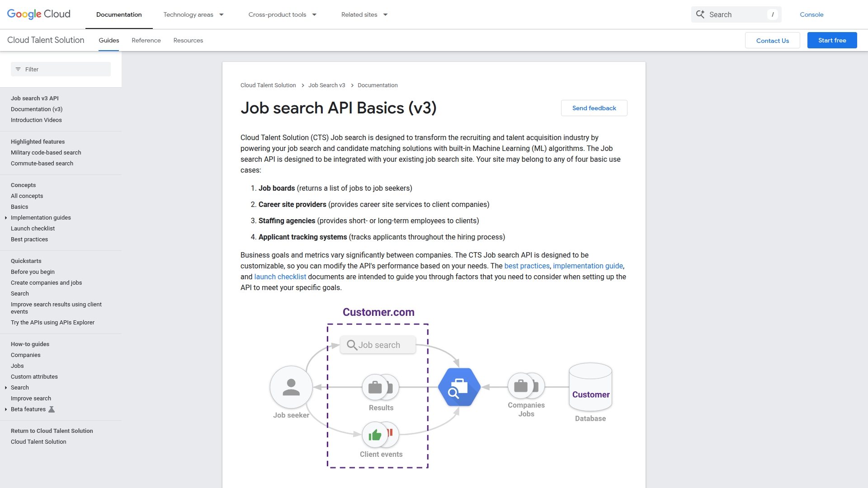Screen dimensions: 868x488
Task: Open Documentation (v3) in sidebar
Action: (37, 109)
